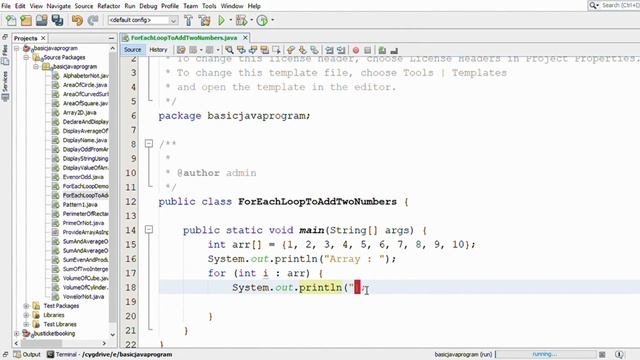The image size is (640, 360).
Task: Click the Open Project toolbar icon
Action: click(41, 20)
